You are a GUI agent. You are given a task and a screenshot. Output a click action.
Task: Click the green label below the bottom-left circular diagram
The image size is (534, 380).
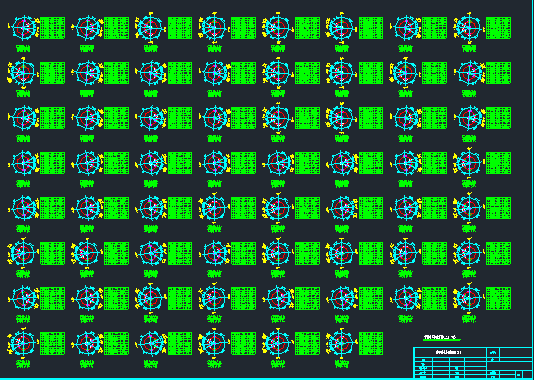click(23, 364)
